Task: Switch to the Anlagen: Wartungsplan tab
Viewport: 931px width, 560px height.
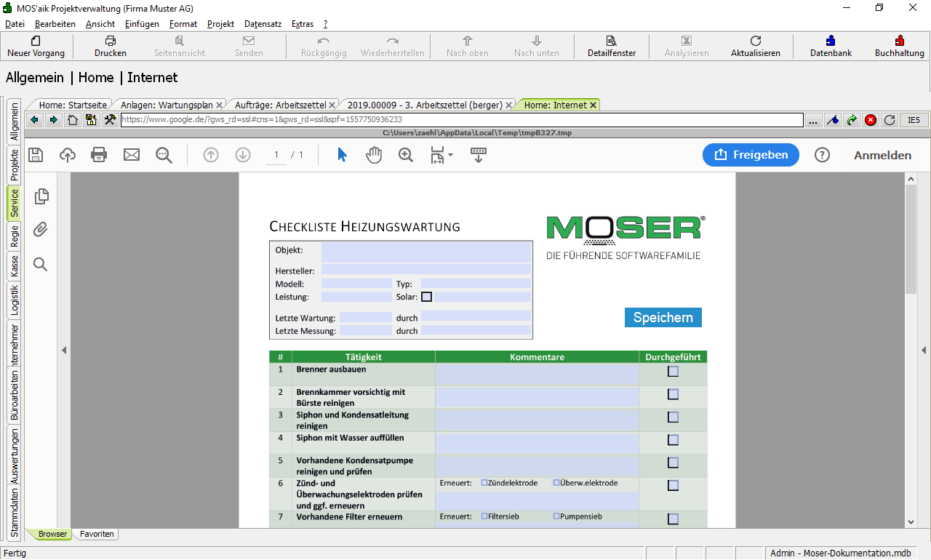Action: coord(167,105)
